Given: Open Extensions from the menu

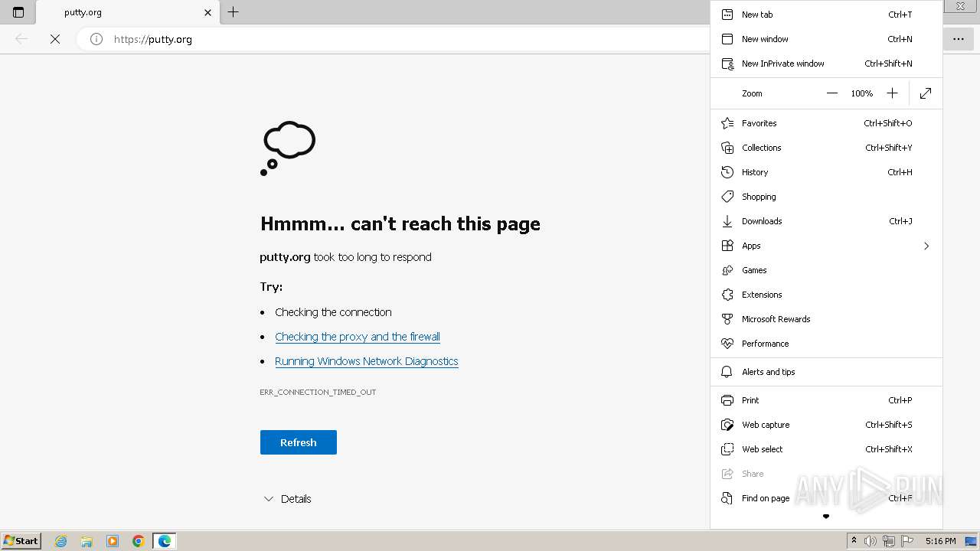Looking at the screenshot, I should (x=826, y=295).
